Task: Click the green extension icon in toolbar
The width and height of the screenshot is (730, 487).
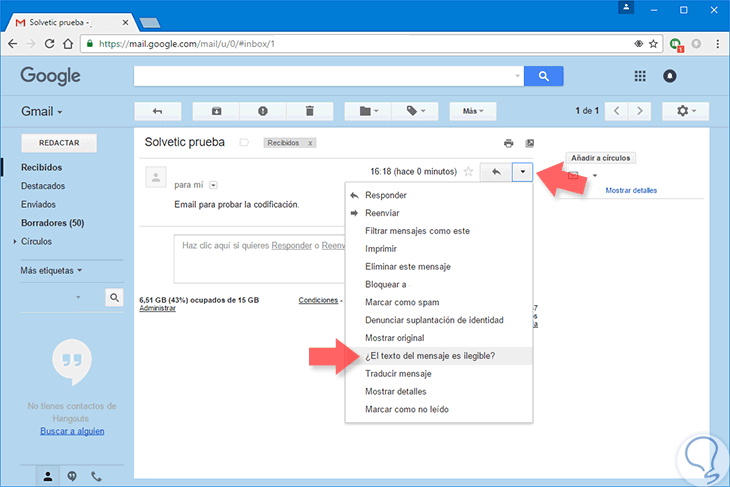Action: tap(676, 44)
